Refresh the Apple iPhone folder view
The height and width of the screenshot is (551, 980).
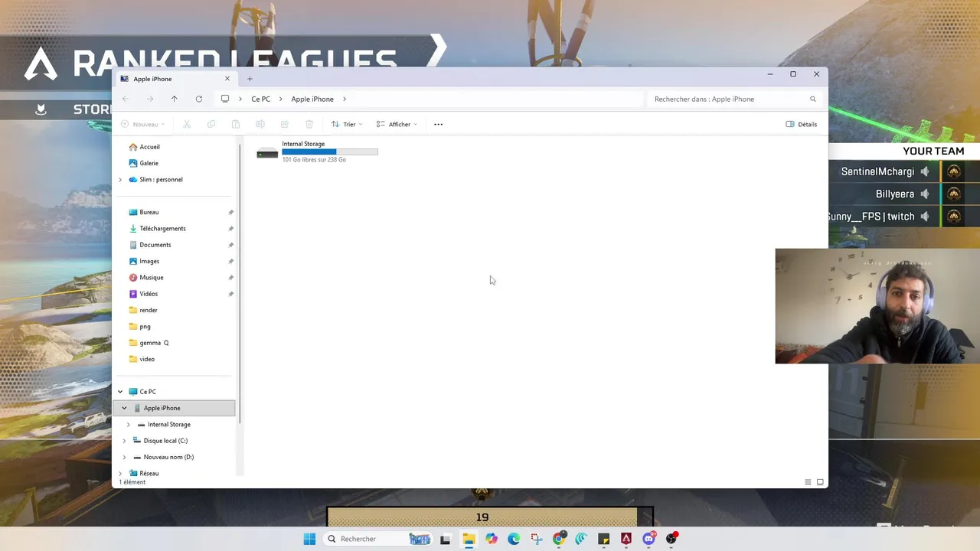(199, 99)
